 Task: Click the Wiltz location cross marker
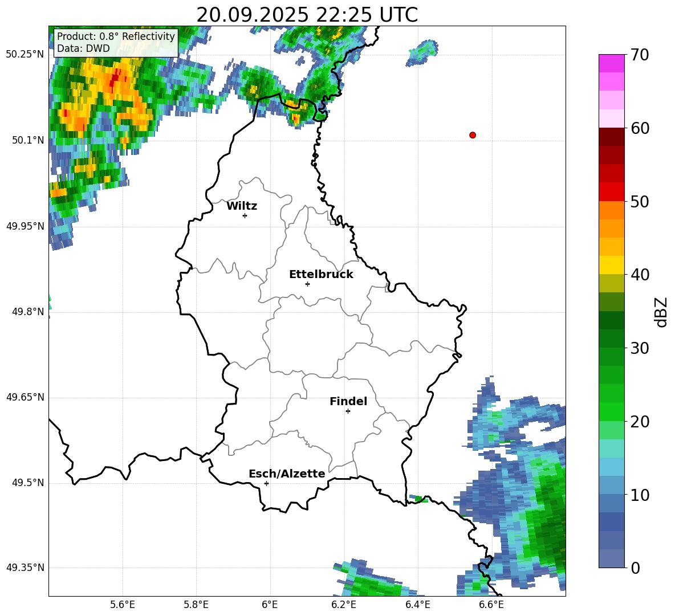[x=245, y=215]
